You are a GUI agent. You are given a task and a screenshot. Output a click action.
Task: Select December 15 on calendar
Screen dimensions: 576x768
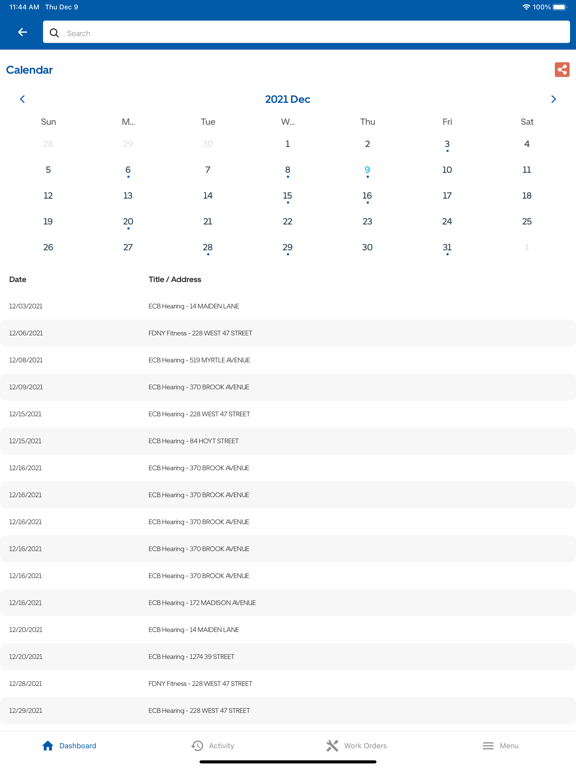coord(288,196)
